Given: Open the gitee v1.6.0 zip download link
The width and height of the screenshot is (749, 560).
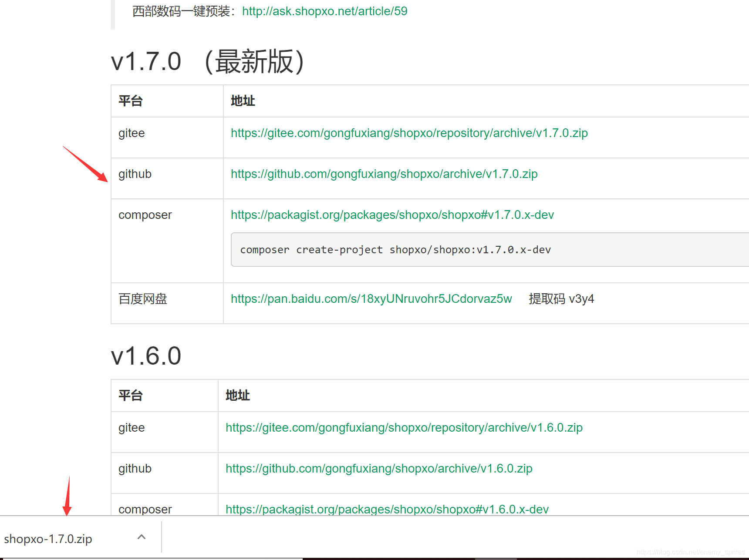Looking at the screenshot, I should point(404,428).
